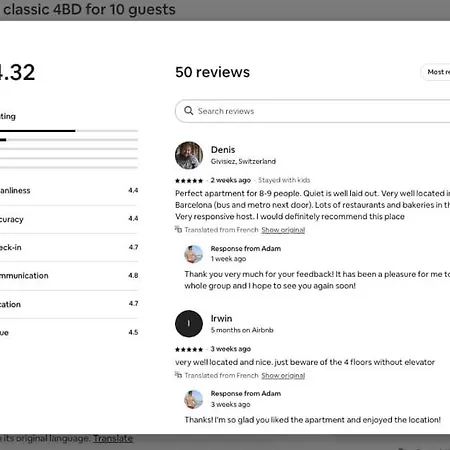This screenshot has width=450, height=450.
Task: Click the top five-star rating bar
Action: click(x=69, y=131)
